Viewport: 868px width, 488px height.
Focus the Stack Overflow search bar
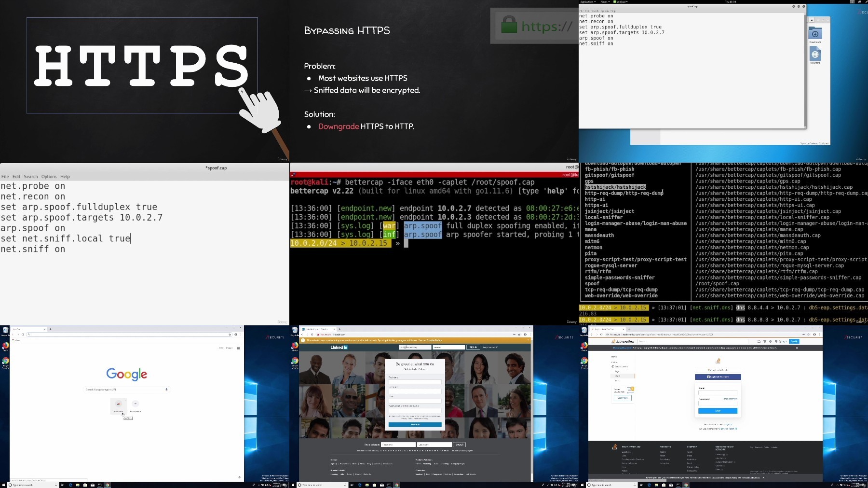(692, 341)
